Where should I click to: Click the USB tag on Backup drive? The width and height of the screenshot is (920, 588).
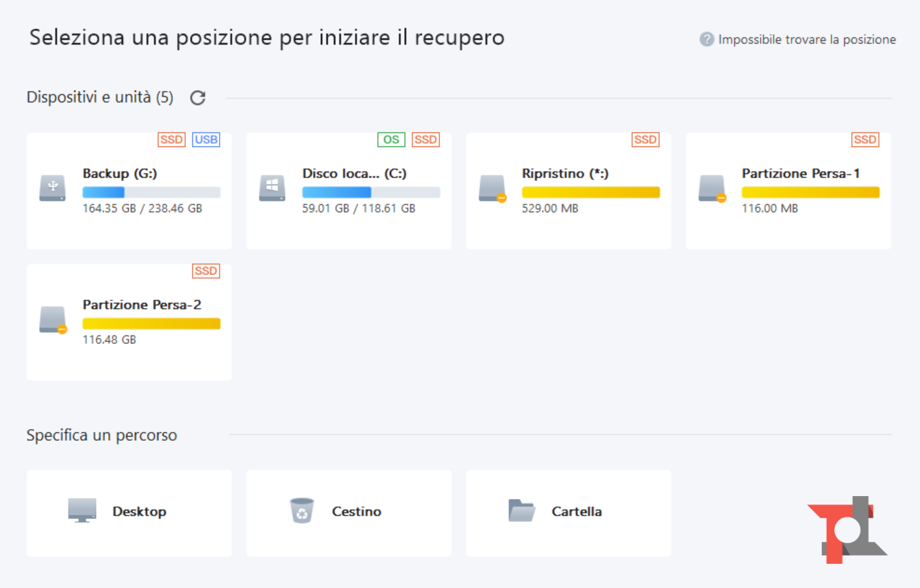click(x=206, y=140)
